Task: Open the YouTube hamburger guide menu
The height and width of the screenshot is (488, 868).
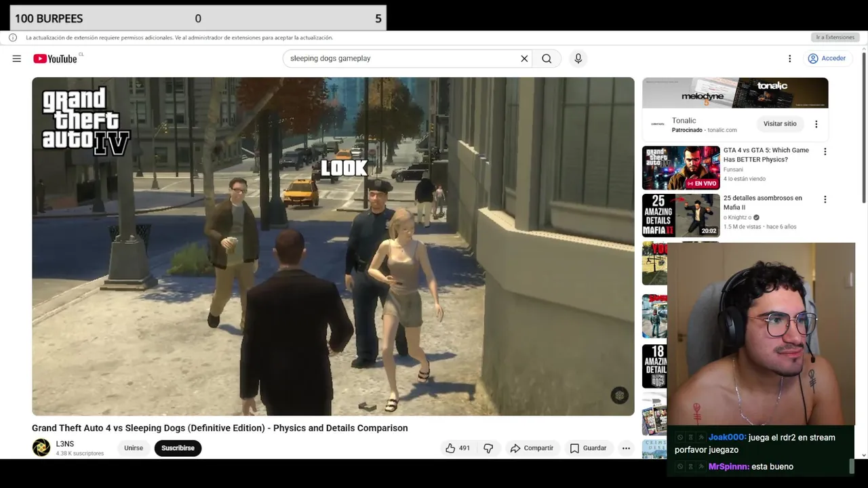Action: point(16,58)
